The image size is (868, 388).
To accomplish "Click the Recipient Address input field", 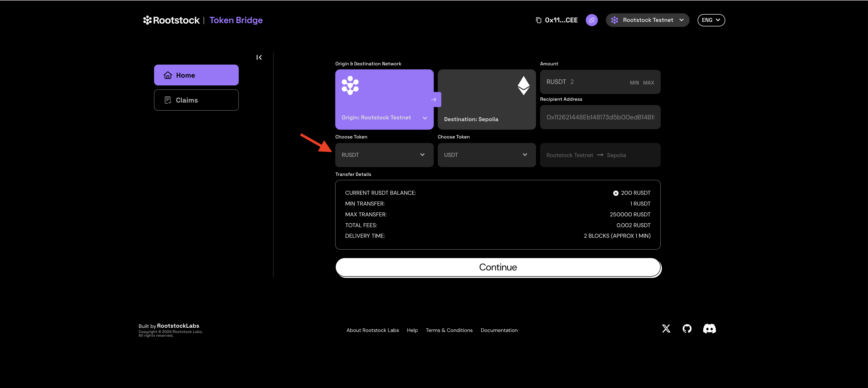I will (600, 117).
